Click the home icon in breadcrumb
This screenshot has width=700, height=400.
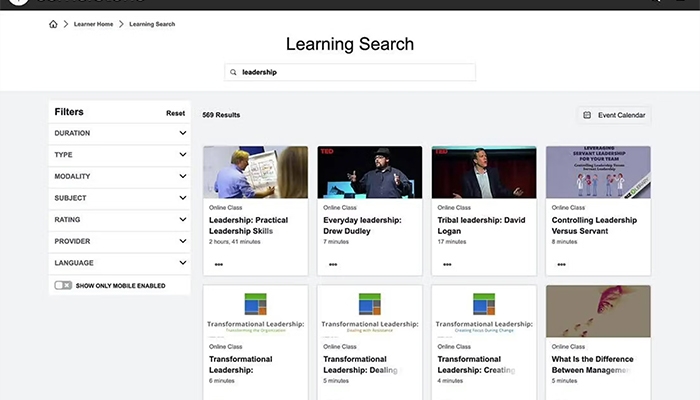click(x=53, y=24)
